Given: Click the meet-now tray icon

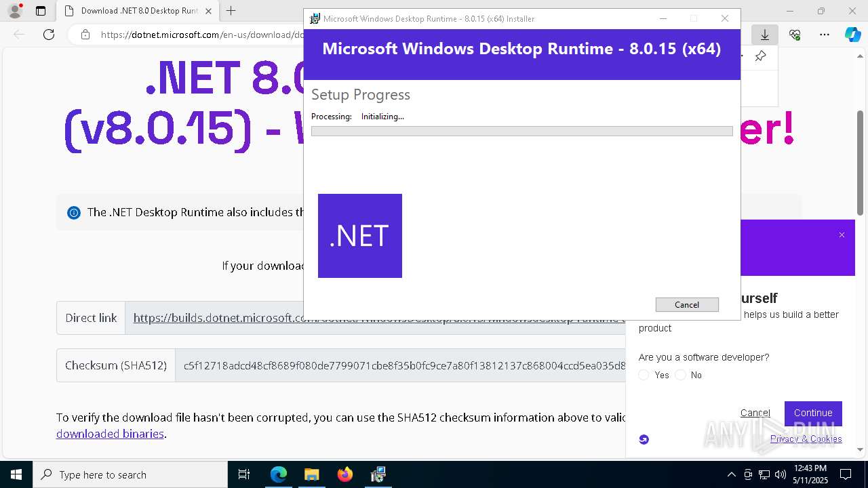Looking at the screenshot, I should [x=748, y=474].
